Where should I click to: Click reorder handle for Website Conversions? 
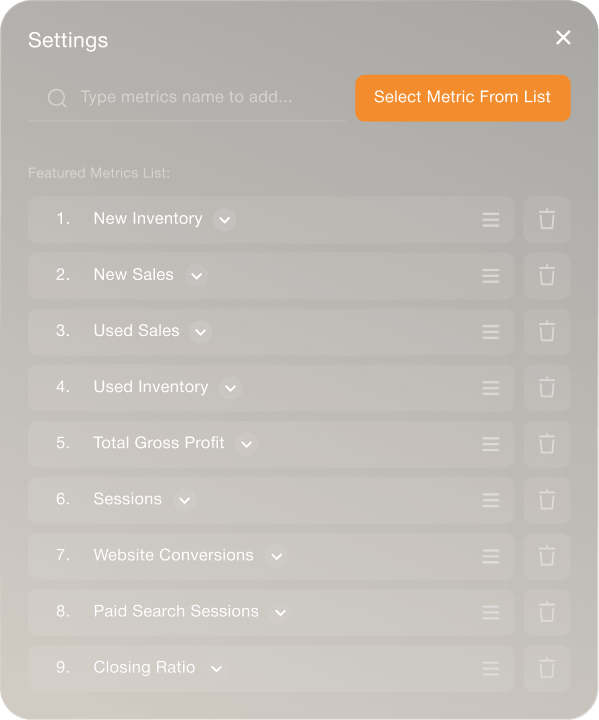click(491, 556)
